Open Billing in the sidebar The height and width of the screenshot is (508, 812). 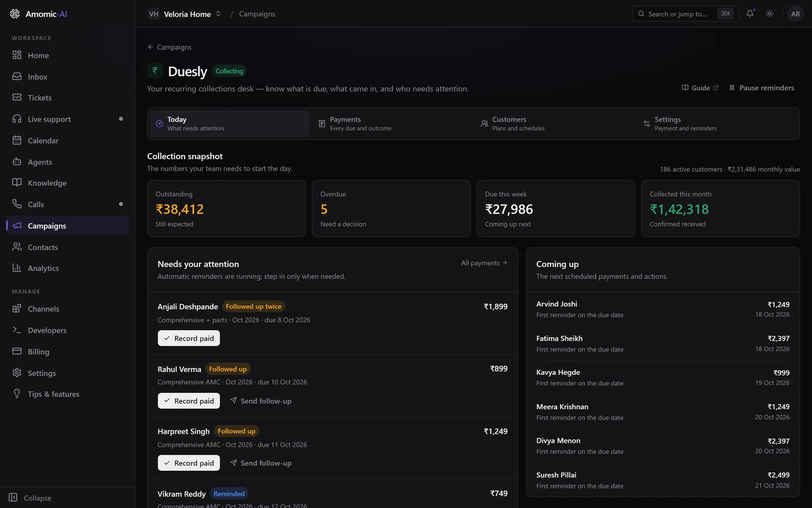pos(68,351)
